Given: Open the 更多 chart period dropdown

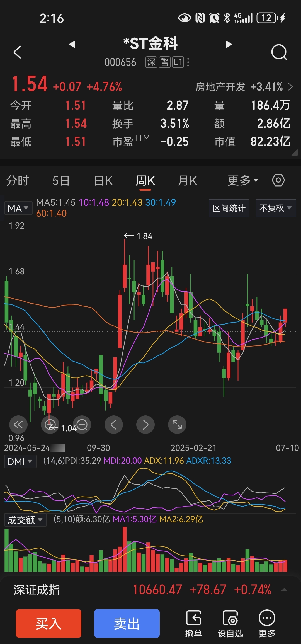Looking at the screenshot, I should [x=243, y=181].
